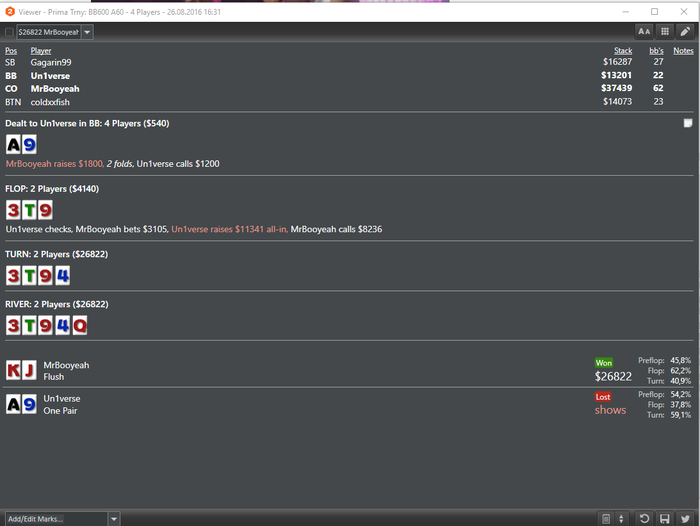700x526 pixels.
Task: Click the bb's column header
Action: click(x=656, y=50)
